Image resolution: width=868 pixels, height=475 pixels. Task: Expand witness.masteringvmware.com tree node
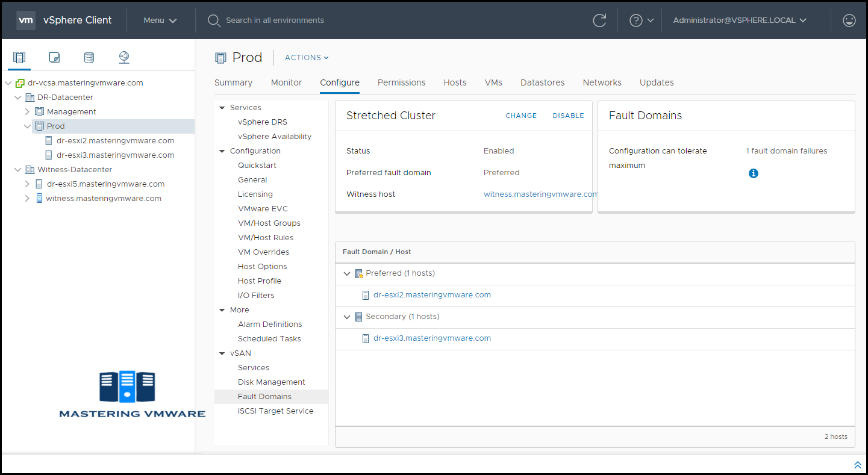tap(27, 199)
